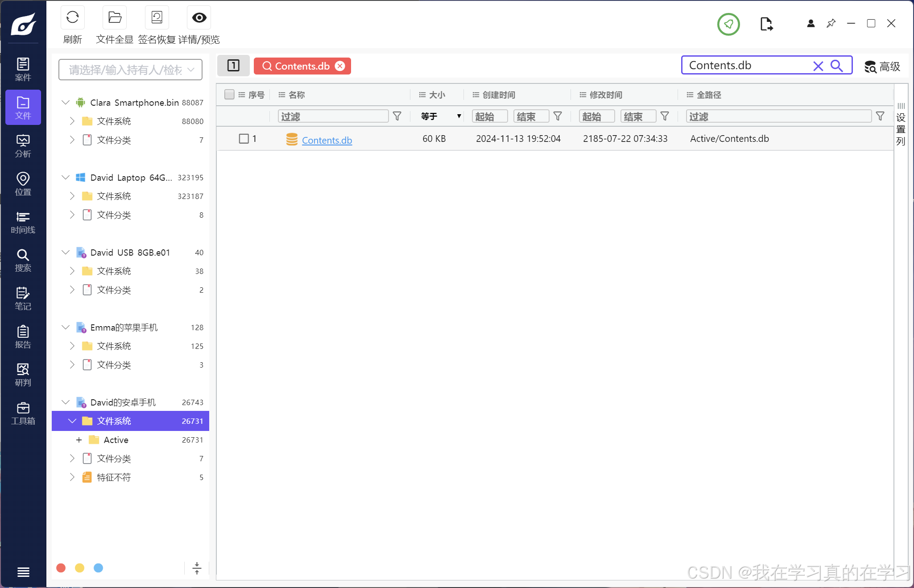Screen dimensions: 914x588
Task: Click the magnifier search icon in search box
Action: (x=836, y=66)
